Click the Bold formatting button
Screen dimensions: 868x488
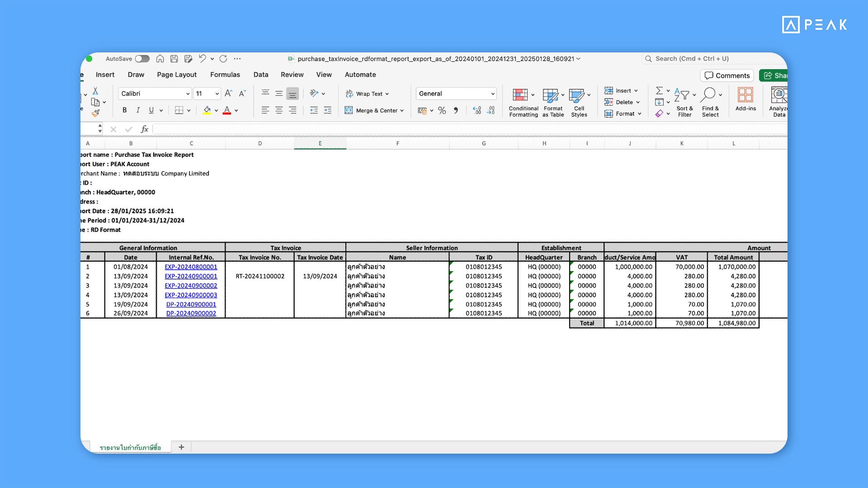click(x=124, y=110)
